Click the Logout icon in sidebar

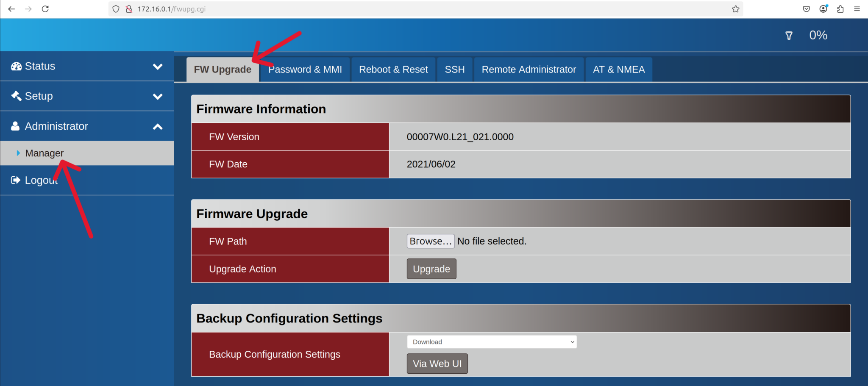(16, 180)
